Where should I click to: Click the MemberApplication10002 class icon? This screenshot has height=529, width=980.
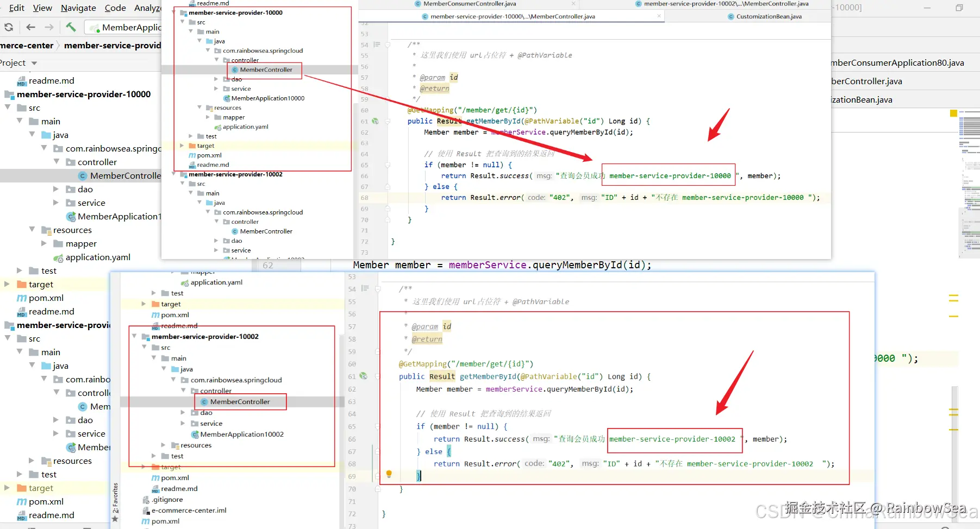(195, 434)
